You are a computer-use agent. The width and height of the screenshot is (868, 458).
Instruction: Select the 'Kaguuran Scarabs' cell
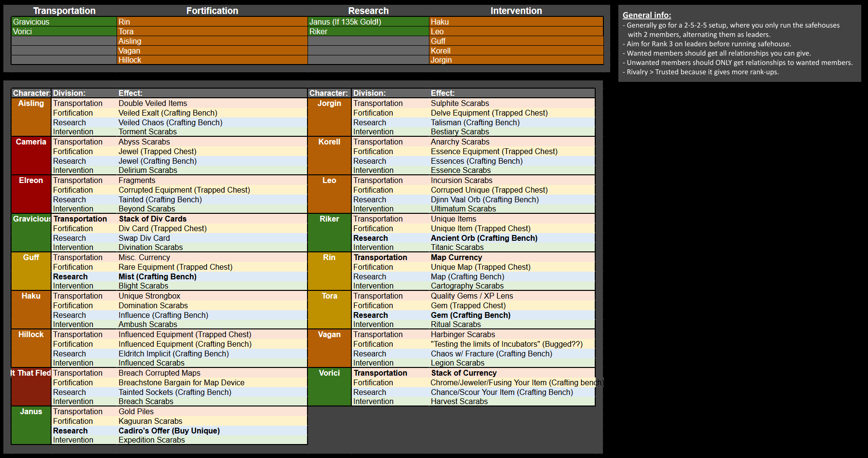[x=212, y=421]
